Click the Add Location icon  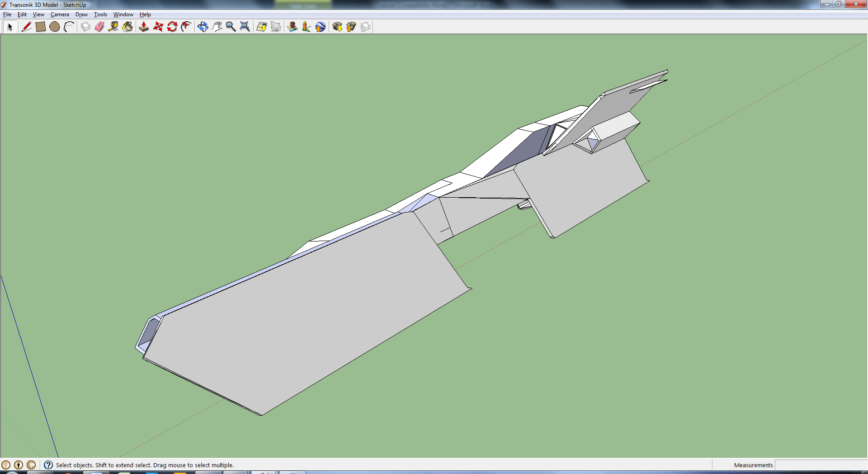261,27
